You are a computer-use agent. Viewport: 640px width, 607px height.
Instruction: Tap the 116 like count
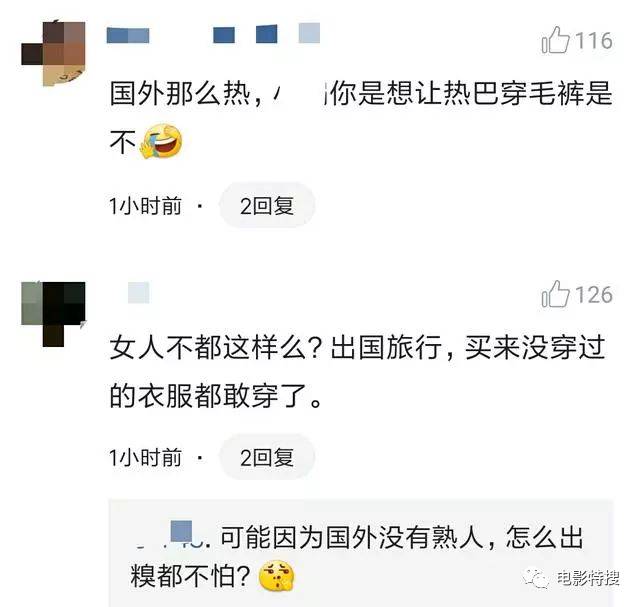(593, 41)
